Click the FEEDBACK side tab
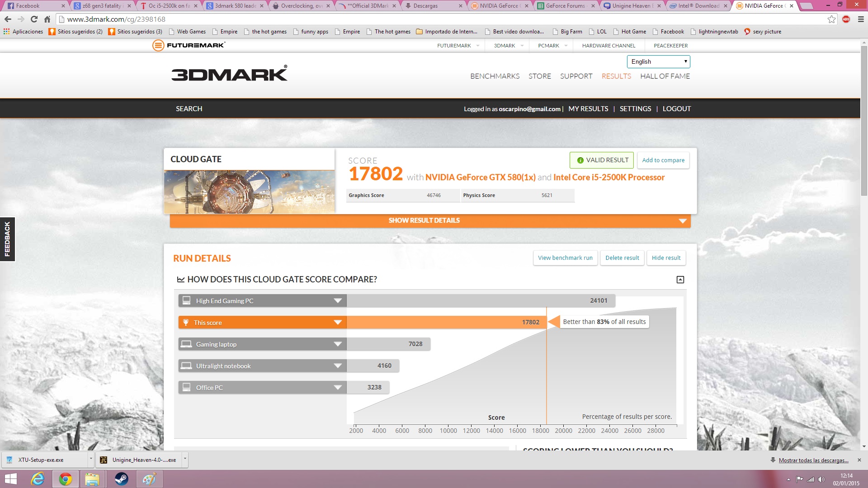Image resolution: width=868 pixels, height=488 pixels. [x=7, y=239]
